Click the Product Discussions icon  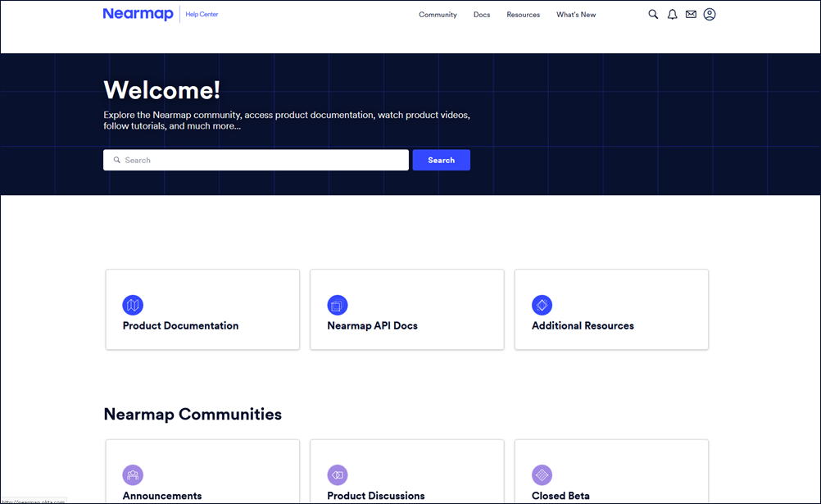(x=338, y=475)
